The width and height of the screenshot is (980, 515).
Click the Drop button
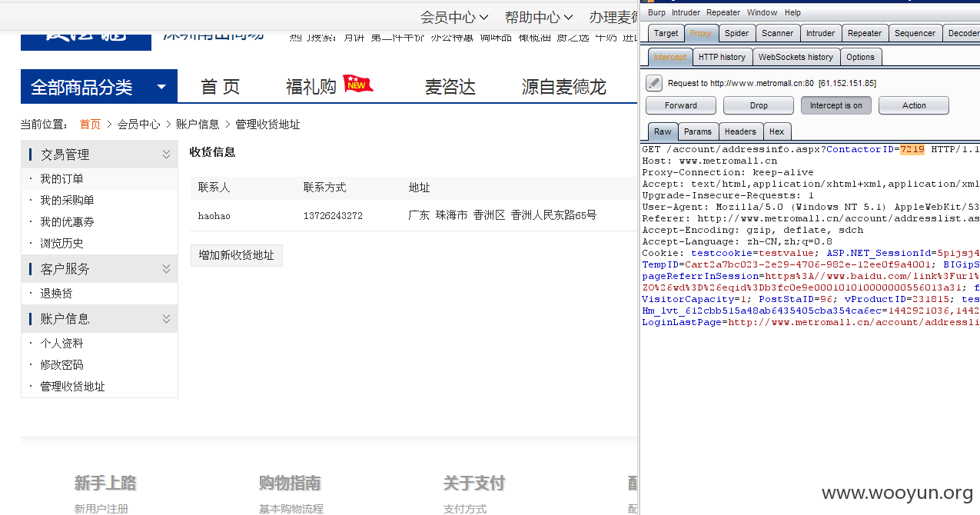759,105
